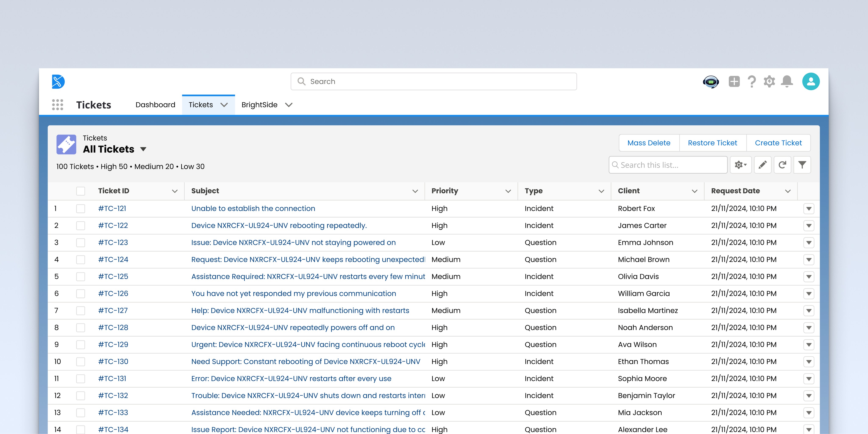Open the app launcher grid icon

tap(58, 105)
